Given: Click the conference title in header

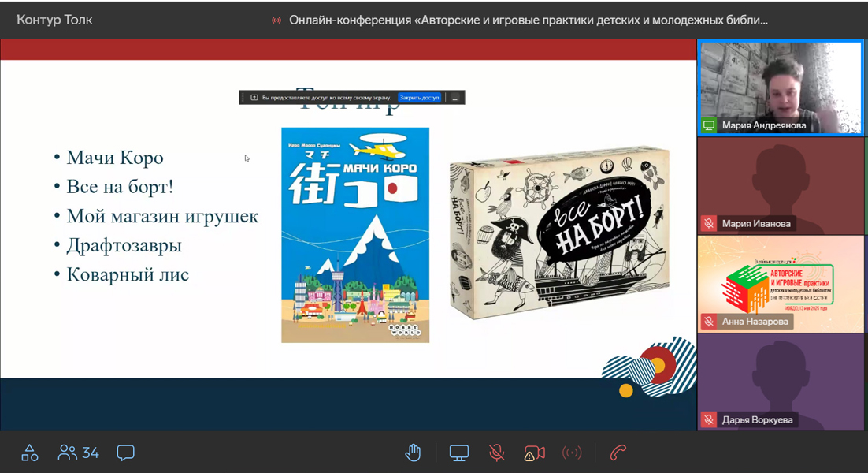Looking at the screenshot, I should coord(528,20).
